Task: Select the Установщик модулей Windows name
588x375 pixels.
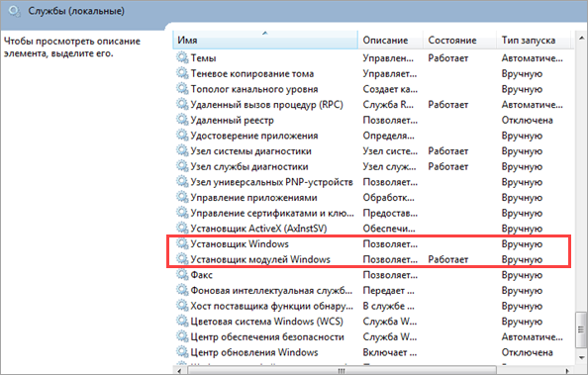Action: (x=260, y=259)
